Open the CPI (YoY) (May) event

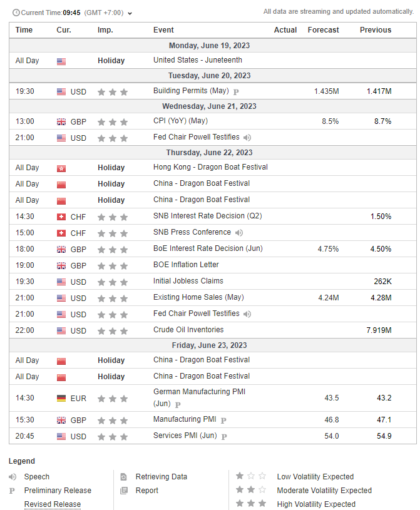point(180,121)
